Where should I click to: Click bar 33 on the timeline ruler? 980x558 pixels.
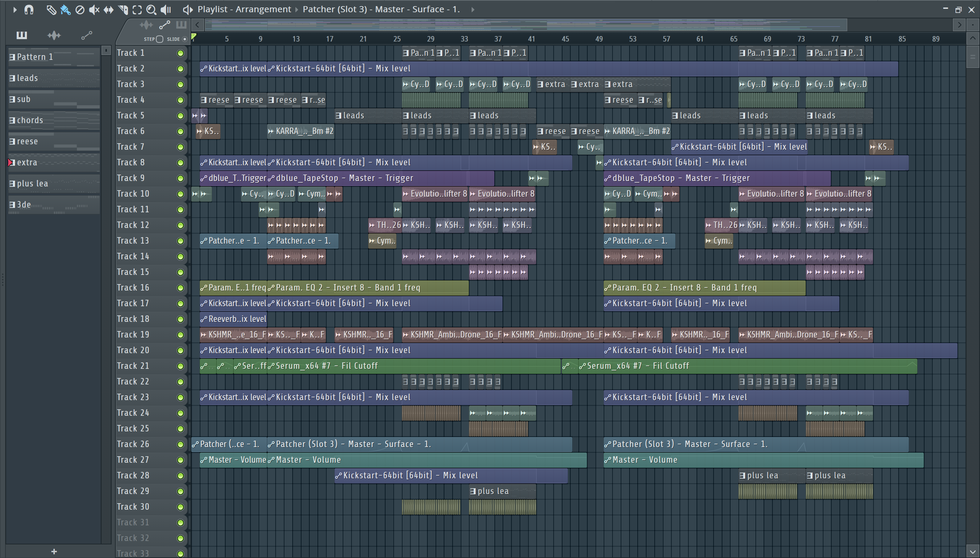(464, 39)
